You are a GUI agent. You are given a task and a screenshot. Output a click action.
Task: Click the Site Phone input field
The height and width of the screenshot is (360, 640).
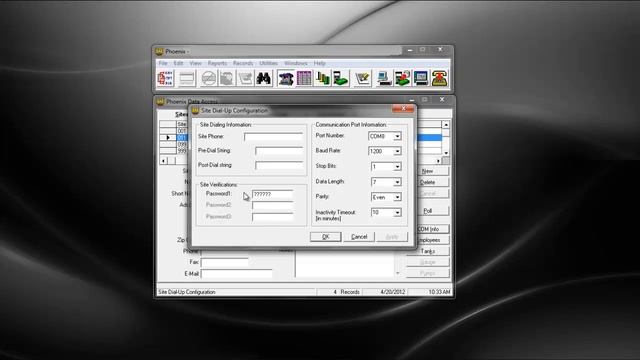[x=273, y=137]
